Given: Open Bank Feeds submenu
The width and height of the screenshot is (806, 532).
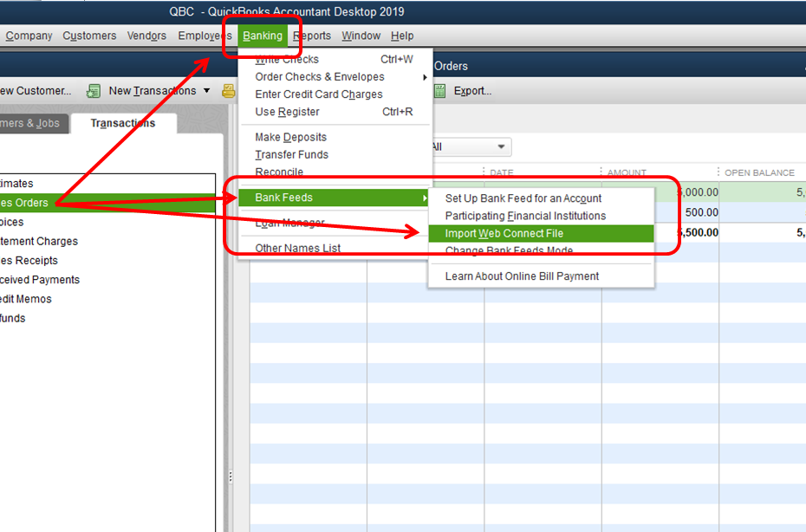Looking at the screenshot, I should pos(335,198).
